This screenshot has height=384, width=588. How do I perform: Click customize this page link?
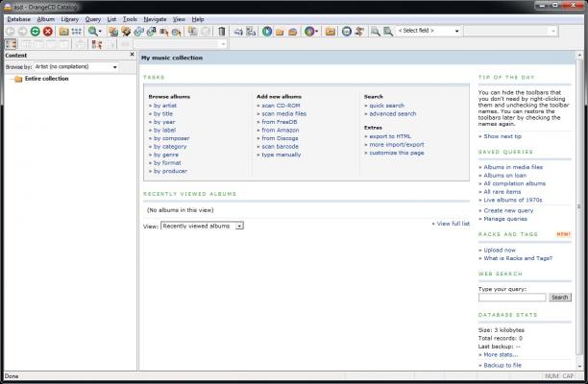click(x=397, y=153)
